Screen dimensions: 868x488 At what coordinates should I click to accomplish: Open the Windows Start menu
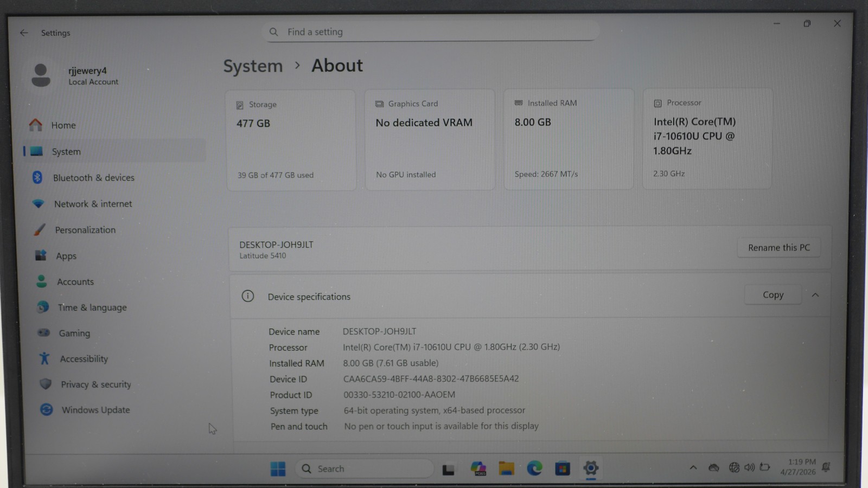pos(278,468)
